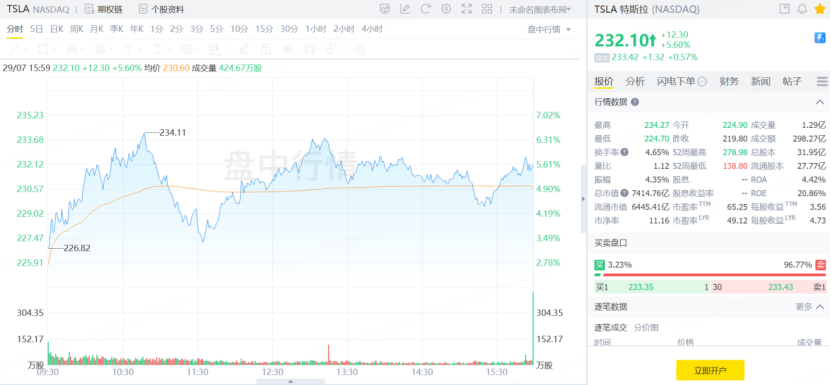831x385 pixels.
Task: Expand the bottom panel arrow under chart
Action: point(290,381)
